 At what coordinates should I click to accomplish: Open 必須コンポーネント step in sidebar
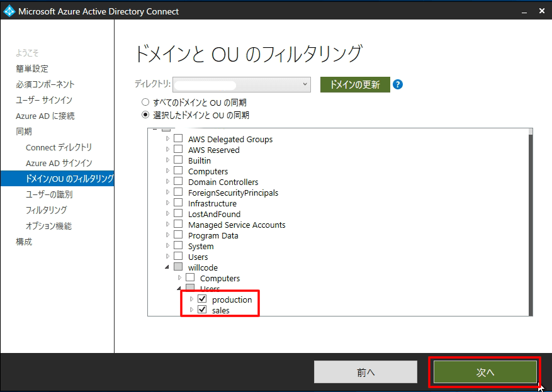(x=45, y=84)
